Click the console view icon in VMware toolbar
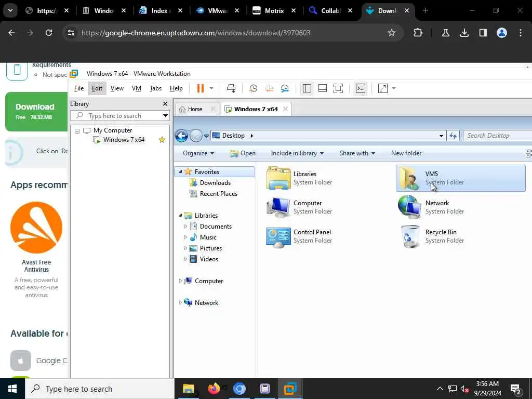 [361, 88]
